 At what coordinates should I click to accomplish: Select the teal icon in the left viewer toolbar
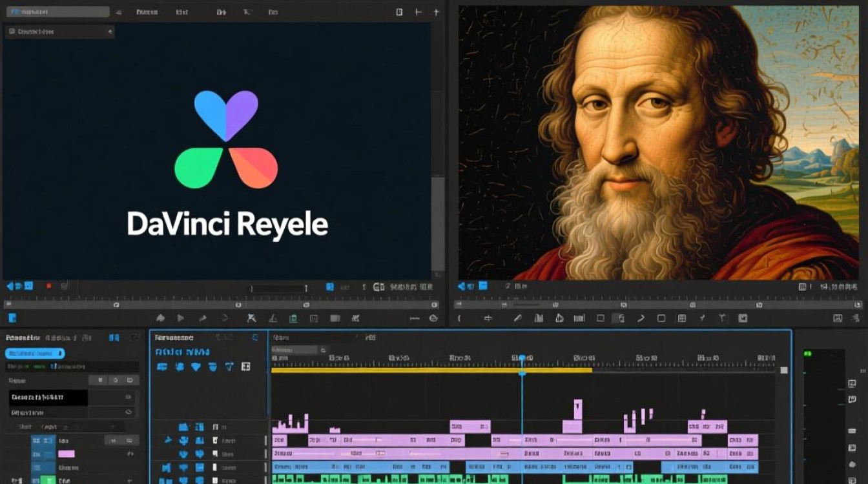293,318
